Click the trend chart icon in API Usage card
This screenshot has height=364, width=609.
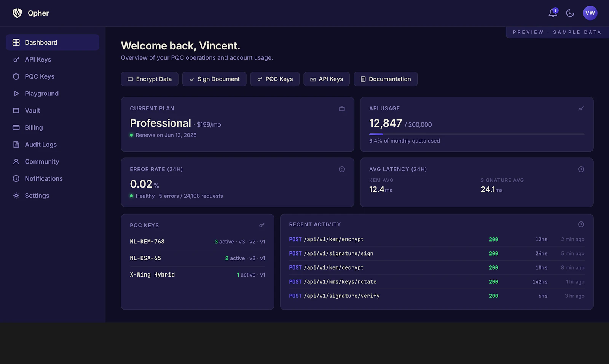coord(581,108)
